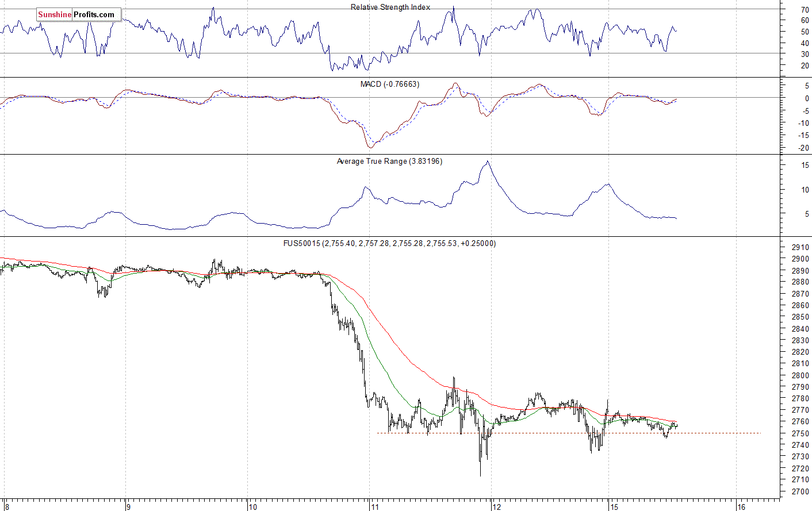Screen dimensions: 812x511
Task: Click the 0 label on the MACD axis
Action: [x=807, y=98]
